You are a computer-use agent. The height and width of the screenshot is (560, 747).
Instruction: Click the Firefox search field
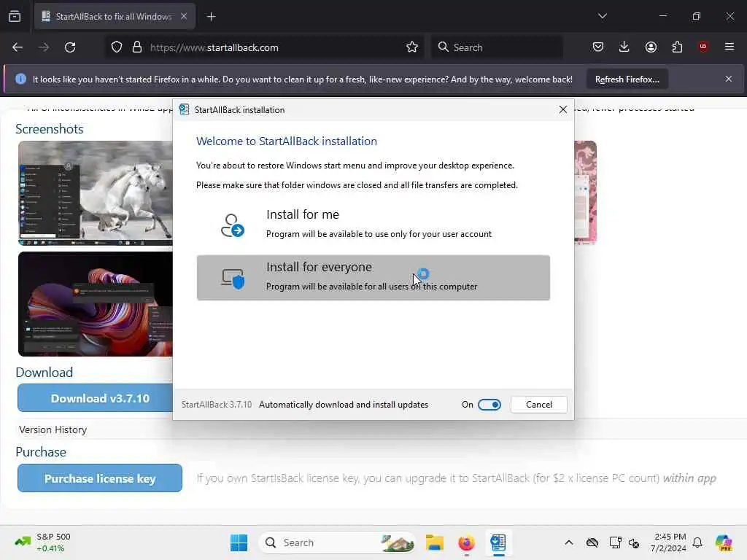point(497,47)
